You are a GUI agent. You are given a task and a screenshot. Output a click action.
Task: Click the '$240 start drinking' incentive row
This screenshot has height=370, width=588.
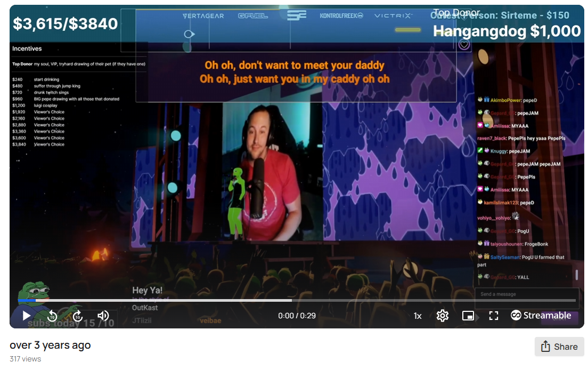36,79
